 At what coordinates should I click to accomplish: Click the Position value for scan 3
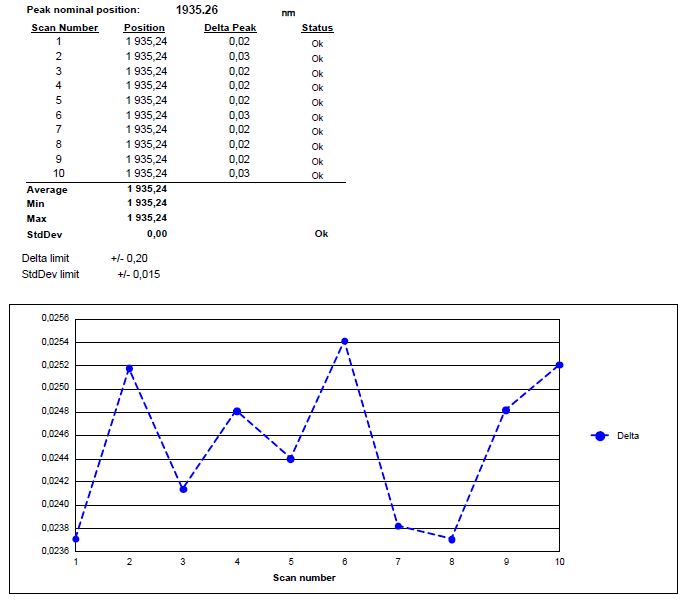point(146,71)
